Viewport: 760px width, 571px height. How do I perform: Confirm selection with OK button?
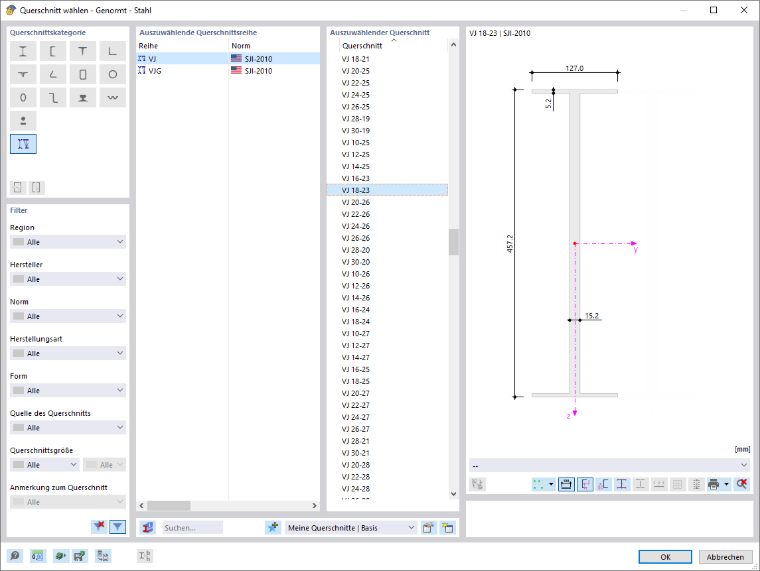point(665,557)
